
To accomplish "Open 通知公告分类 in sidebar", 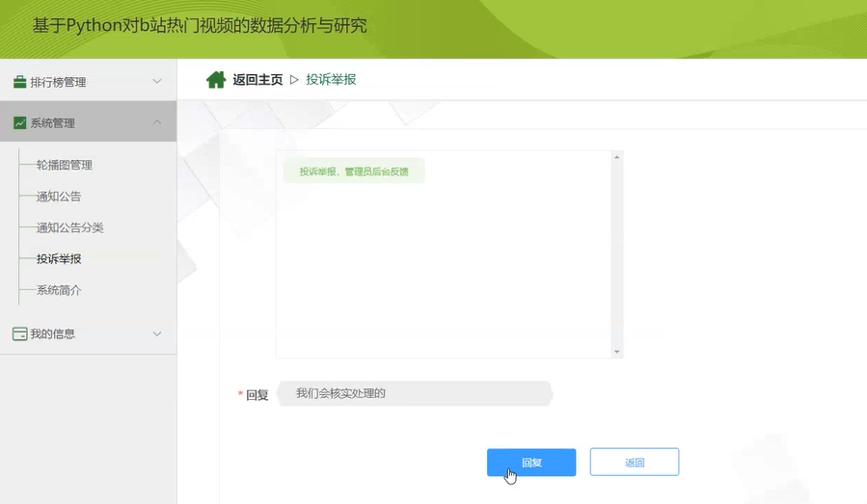I will 69,227.
